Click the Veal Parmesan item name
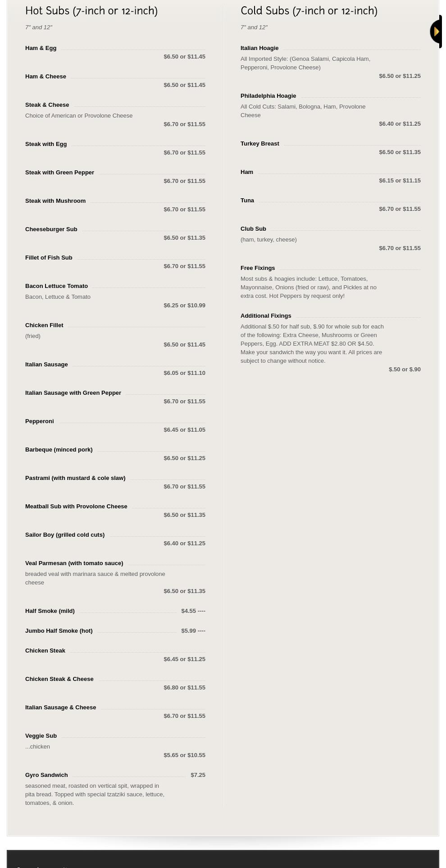The height and width of the screenshot is (868, 446). [74, 563]
